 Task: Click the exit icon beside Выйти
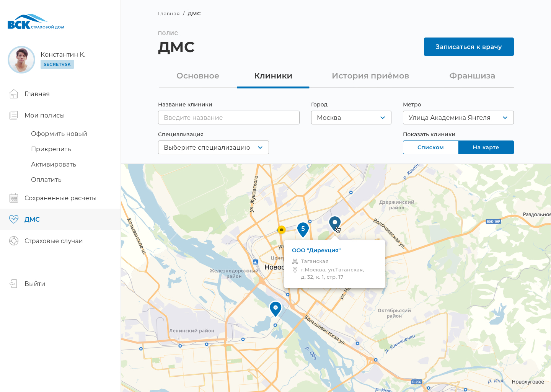click(14, 284)
